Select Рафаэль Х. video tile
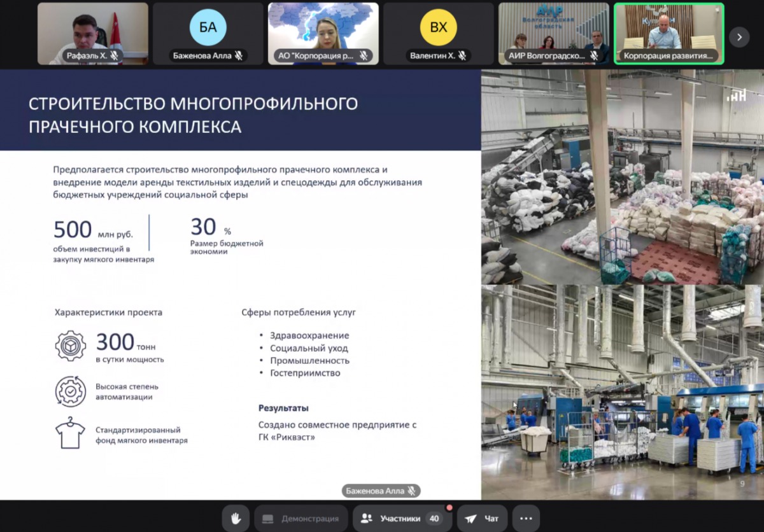Screen dimensions: 764x532 click(x=93, y=33)
